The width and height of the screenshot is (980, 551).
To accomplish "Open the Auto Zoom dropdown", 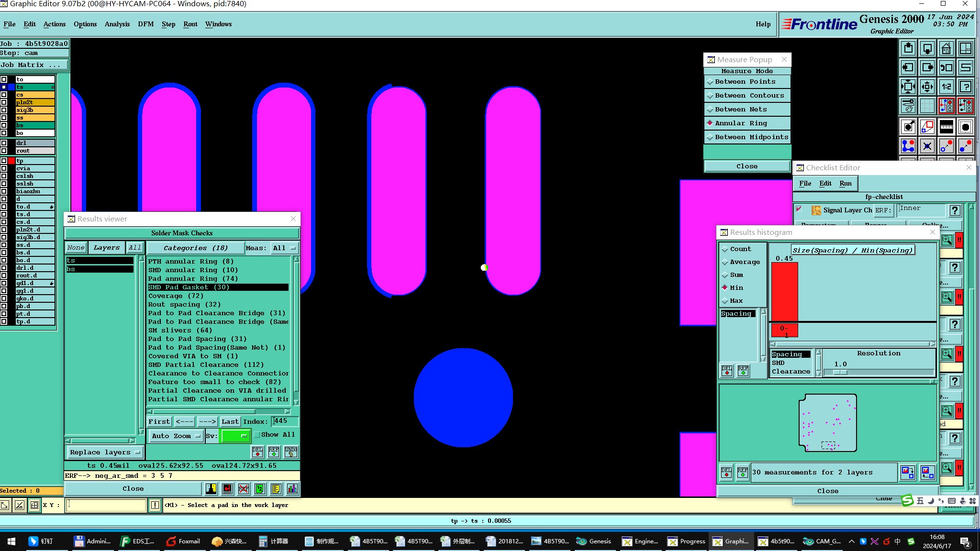I will click(175, 436).
